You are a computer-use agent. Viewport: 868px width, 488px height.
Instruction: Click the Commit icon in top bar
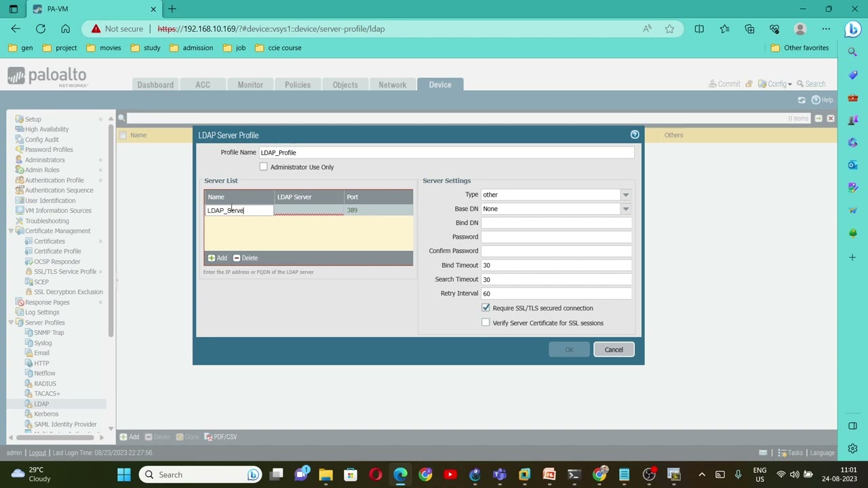coord(713,84)
